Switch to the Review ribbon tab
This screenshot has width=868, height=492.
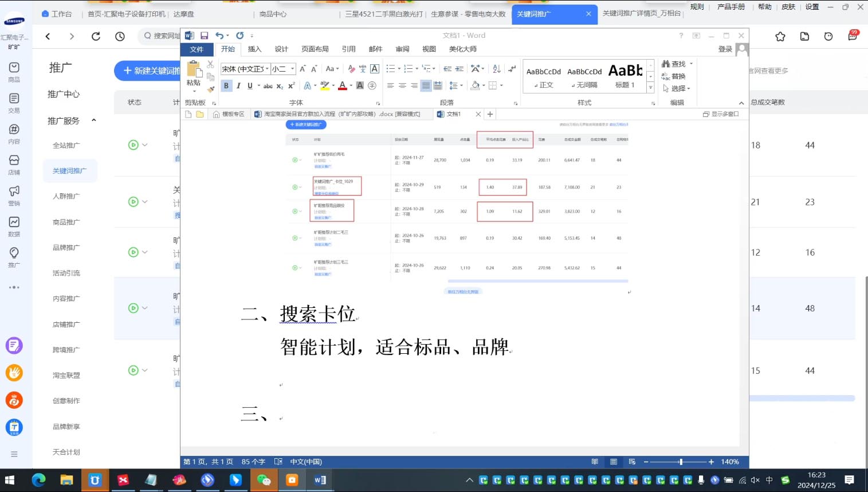point(403,49)
